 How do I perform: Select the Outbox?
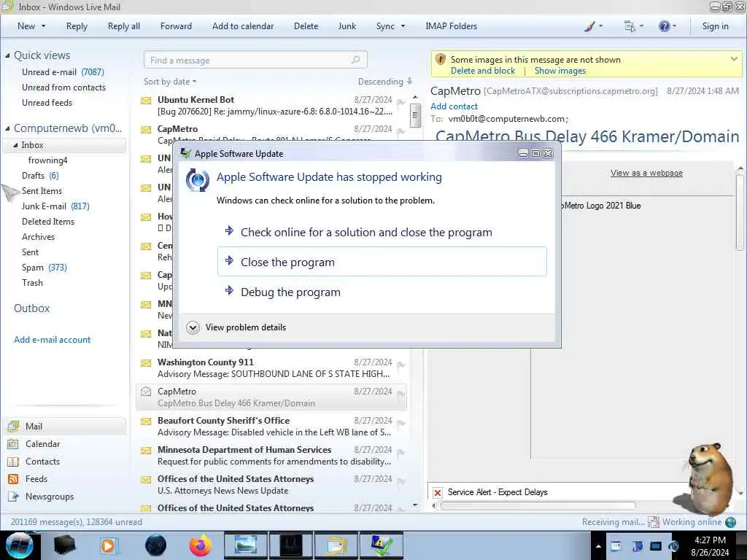point(31,308)
